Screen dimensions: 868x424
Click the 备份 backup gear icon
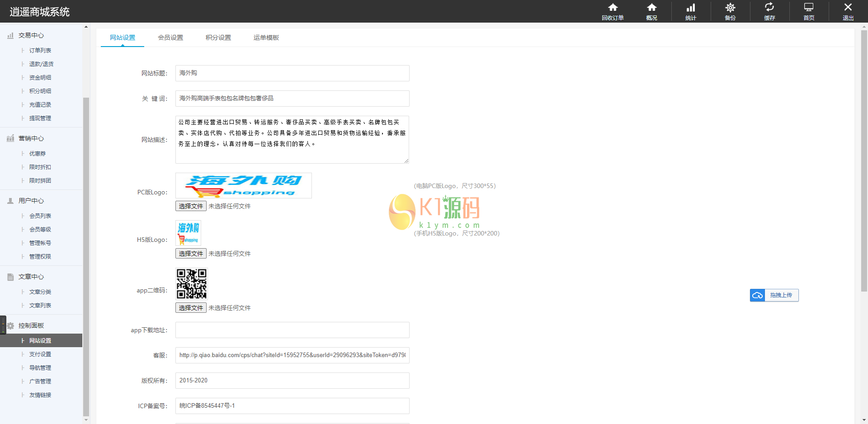(730, 7)
